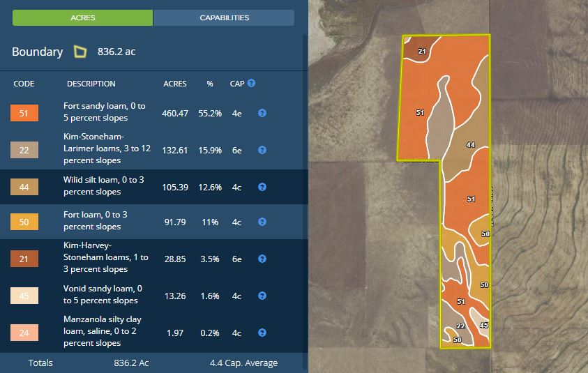Click the soil code 21 swatch
The image size is (588, 373).
click(x=24, y=259)
